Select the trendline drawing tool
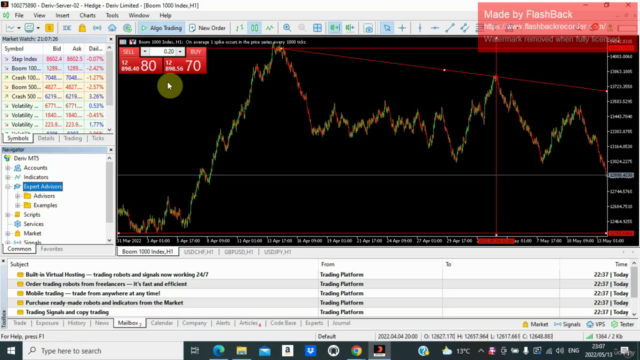 pyautogui.click(x=450, y=28)
